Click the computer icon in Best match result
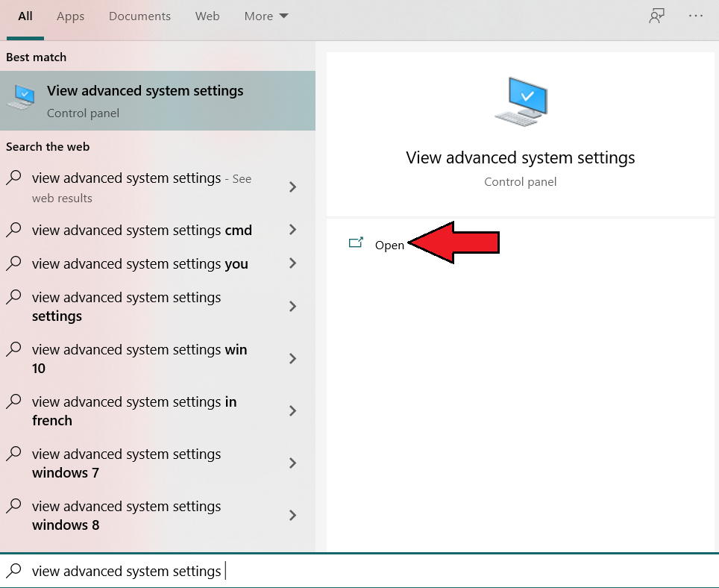 tap(22, 97)
